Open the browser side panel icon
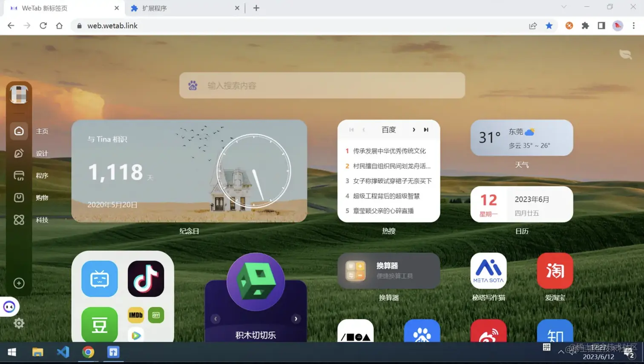The image size is (644, 364). click(601, 26)
